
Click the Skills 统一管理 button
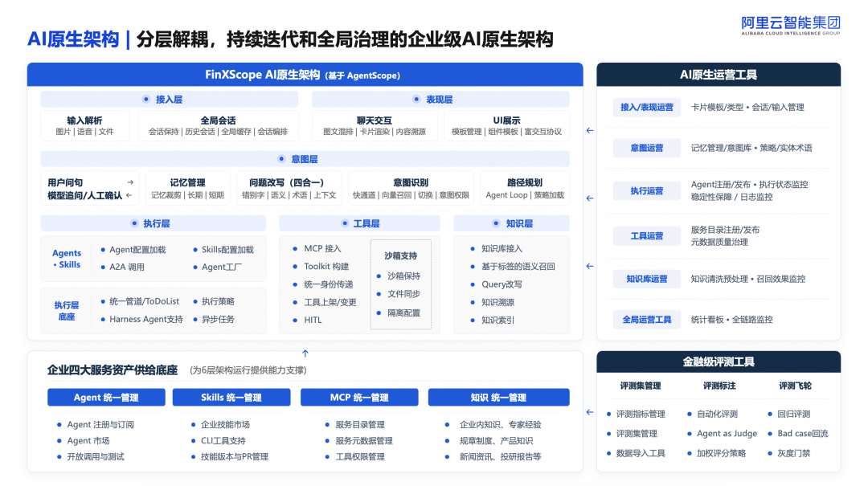(x=231, y=398)
